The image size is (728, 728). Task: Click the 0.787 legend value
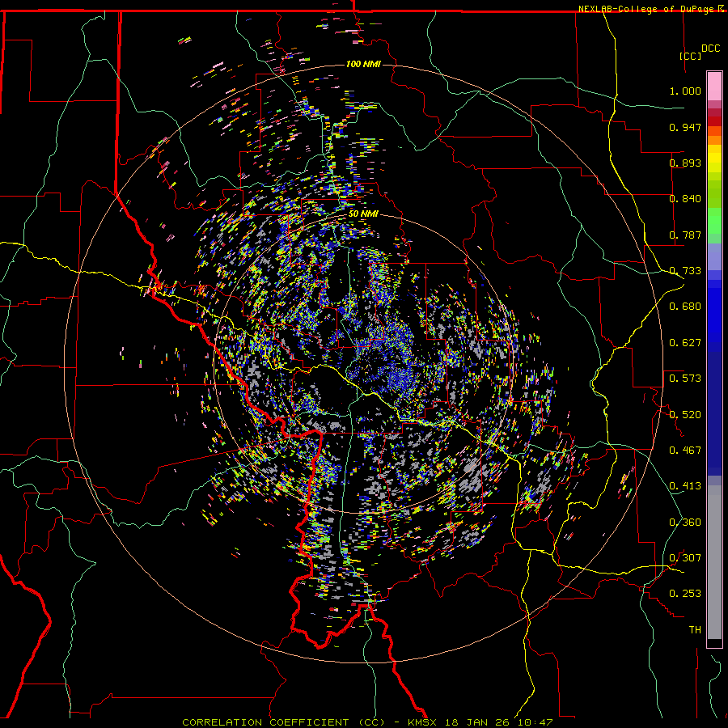pos(685,235)
